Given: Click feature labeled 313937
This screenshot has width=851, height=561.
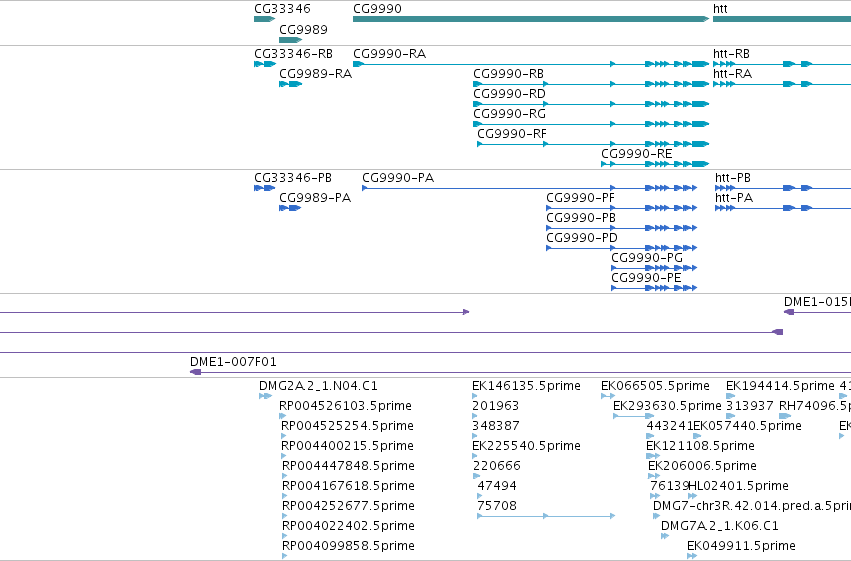Looking at the screenshot, I should pyautogui.click(x=731, y=416).
